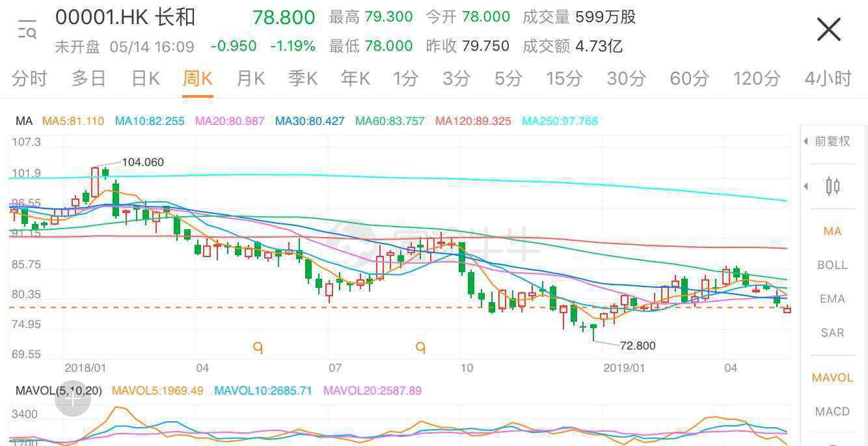Screen dimensions: 868x446
Task: Open the 月K chart tab
Action: 251,79
